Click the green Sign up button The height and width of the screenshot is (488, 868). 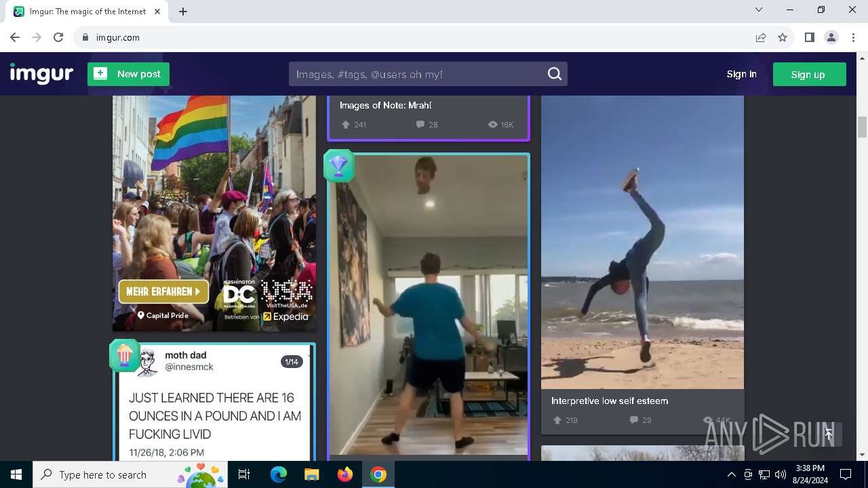809,75
